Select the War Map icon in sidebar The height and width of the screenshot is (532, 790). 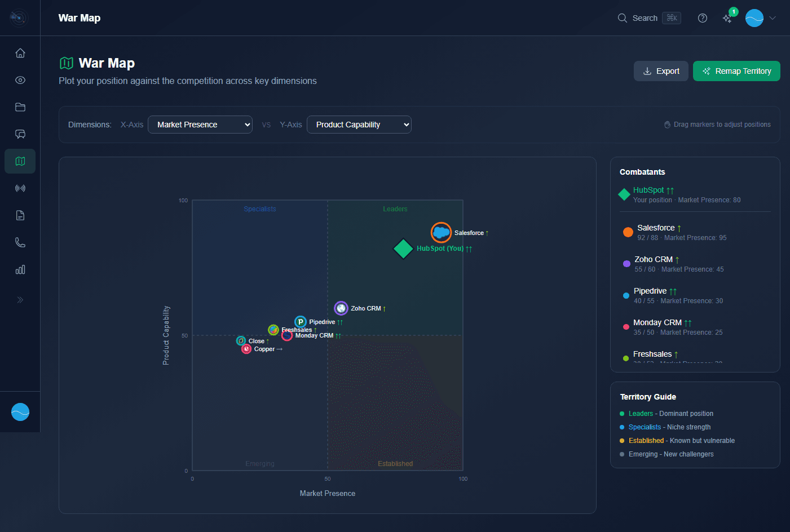click(20, 161)
